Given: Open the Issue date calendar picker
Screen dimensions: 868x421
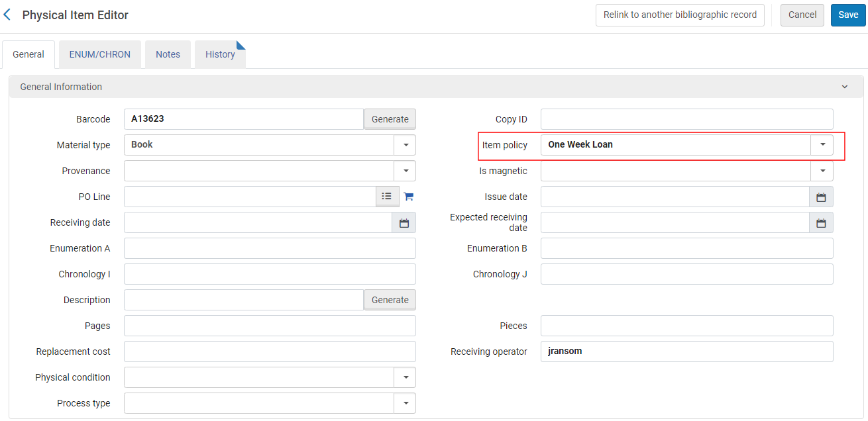Looking at the screenshot, I should pos(821,197).
